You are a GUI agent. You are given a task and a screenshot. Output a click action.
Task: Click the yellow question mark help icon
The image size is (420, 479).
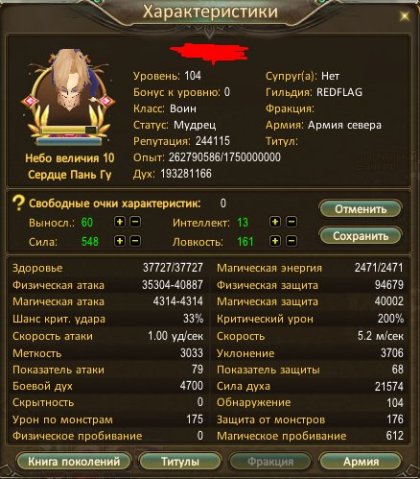(x=18, y=203)
